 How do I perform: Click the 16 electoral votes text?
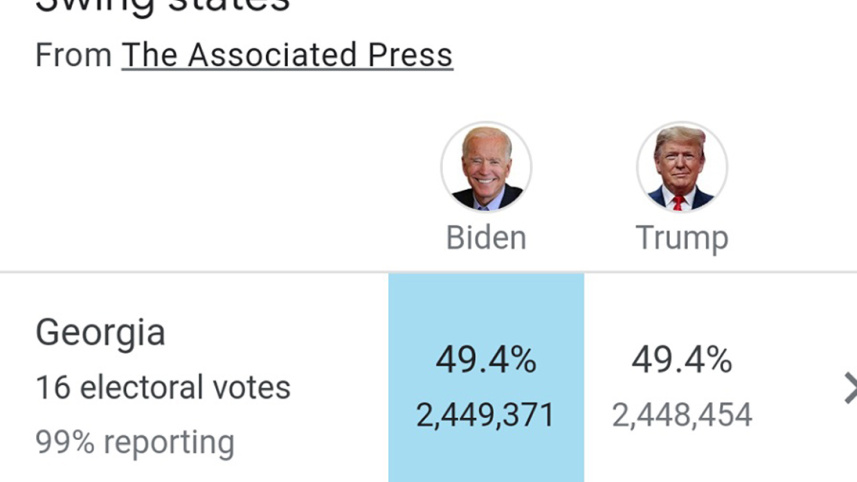pos(163,387)
